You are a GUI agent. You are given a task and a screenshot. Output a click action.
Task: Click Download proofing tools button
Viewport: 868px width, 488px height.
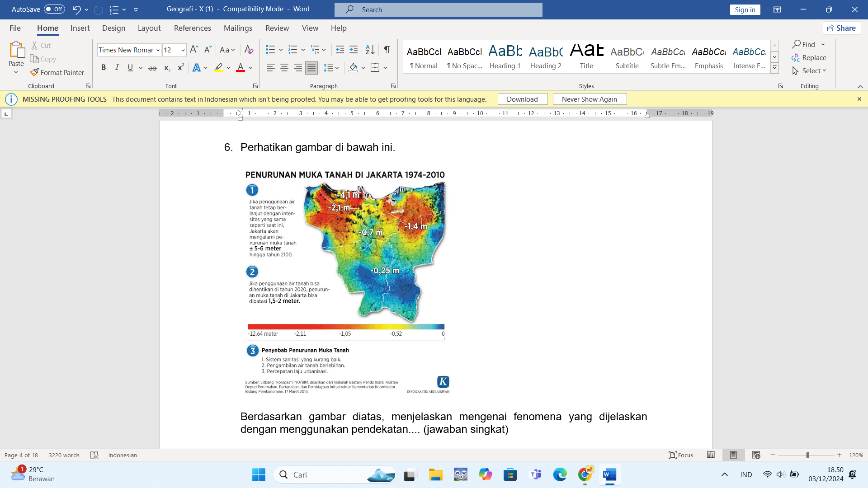coord(522,99)
